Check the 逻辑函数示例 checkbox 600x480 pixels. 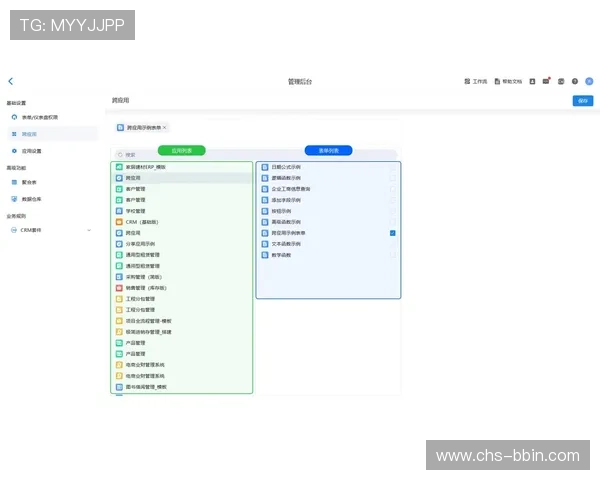[393, 178]
